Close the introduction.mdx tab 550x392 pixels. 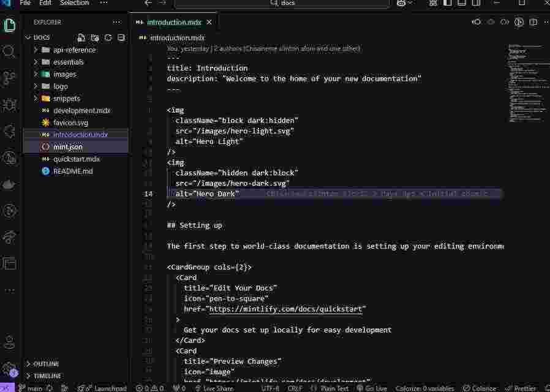tap(209, 23)
